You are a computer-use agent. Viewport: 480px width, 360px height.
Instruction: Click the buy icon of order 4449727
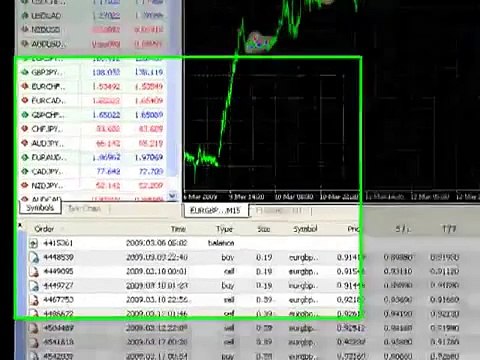click(x=33, y=285)
